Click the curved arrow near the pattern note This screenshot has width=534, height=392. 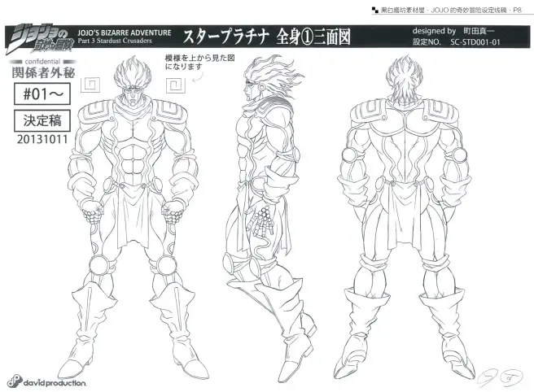(x=198, y=78)
